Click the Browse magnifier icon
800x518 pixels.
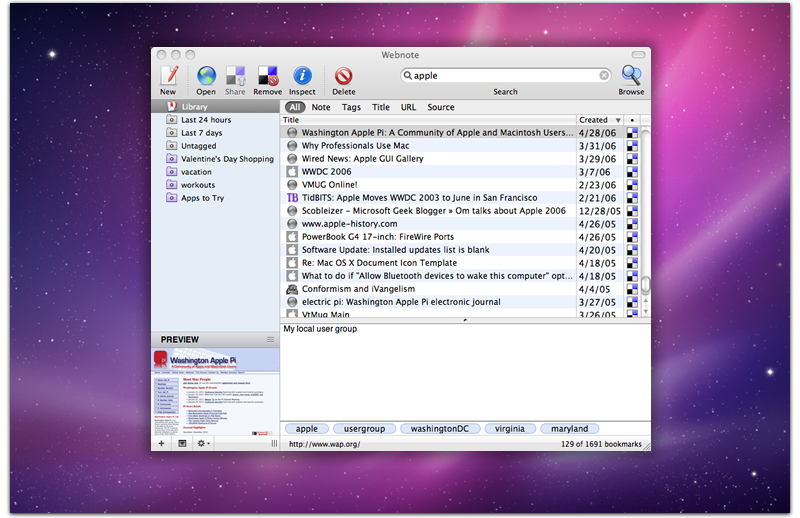coord(631,75)
